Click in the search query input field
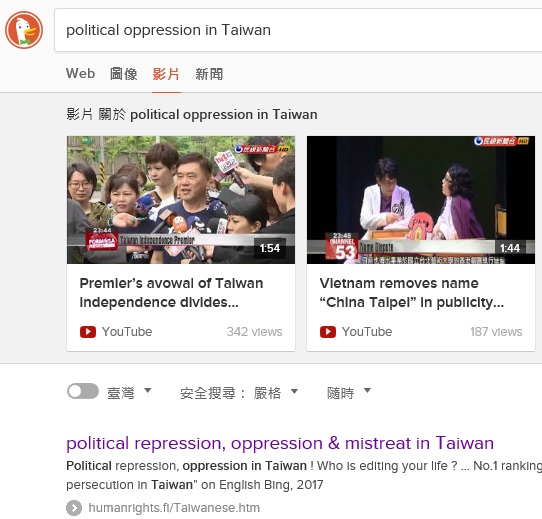The image size is (542, 519). click(298, 30)
